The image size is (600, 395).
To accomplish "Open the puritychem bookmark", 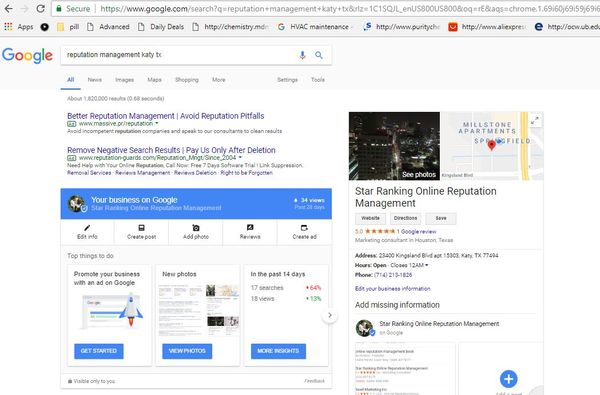I will pos(401,27).
